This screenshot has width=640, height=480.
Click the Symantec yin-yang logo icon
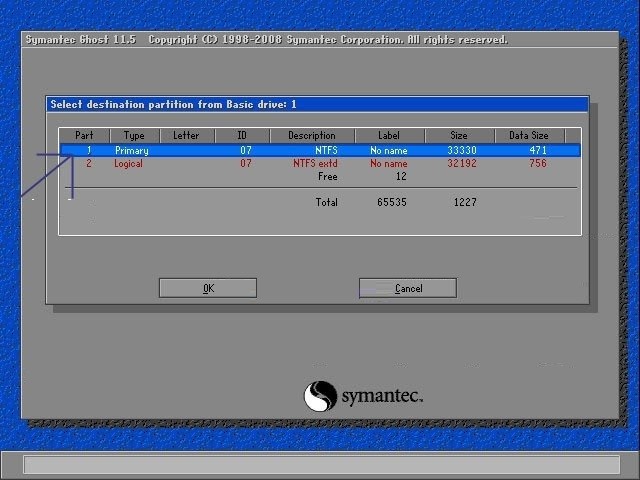coord(320,396)
